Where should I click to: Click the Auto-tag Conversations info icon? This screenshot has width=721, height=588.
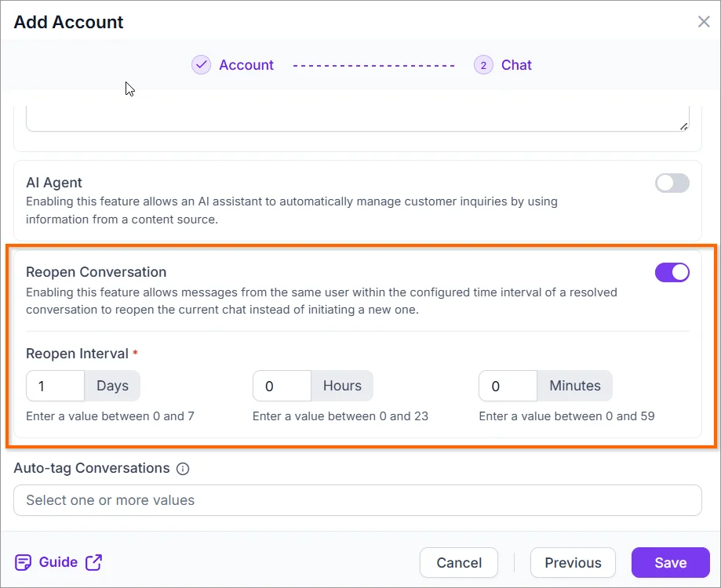pos(183,469)
